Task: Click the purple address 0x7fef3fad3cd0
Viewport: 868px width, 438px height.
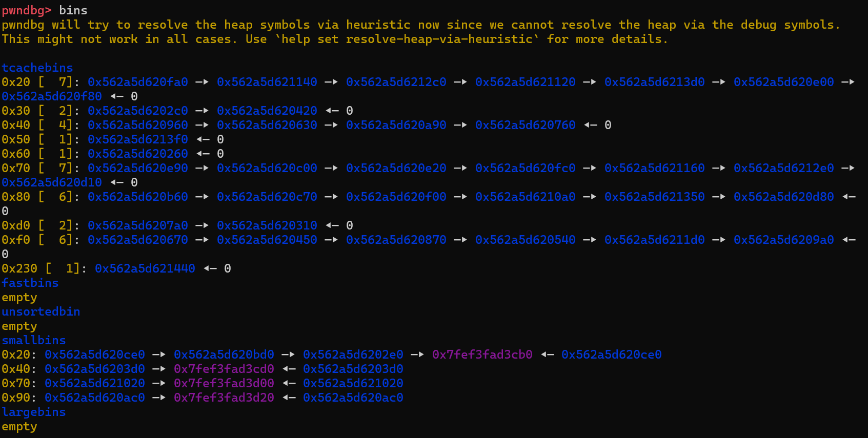Action: pos(224,369)
